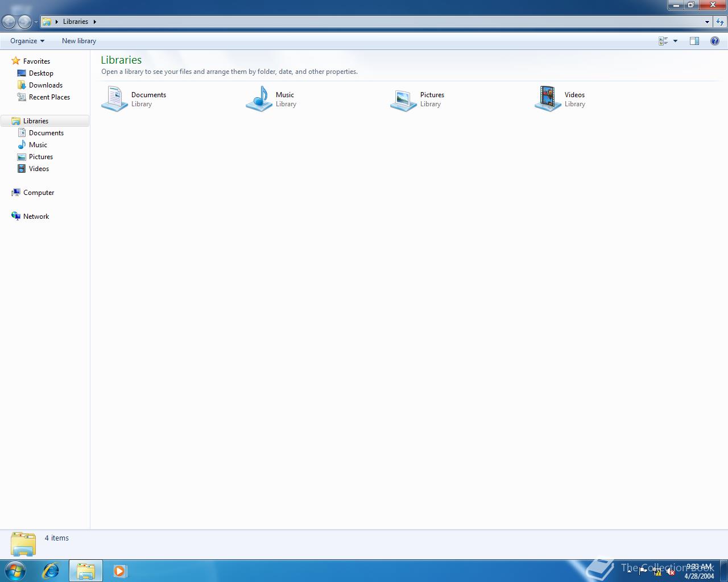This screenshot has height=582, width=728.
Task: Click the Music note icon in sidebar
Action: (x=22, y=144)
